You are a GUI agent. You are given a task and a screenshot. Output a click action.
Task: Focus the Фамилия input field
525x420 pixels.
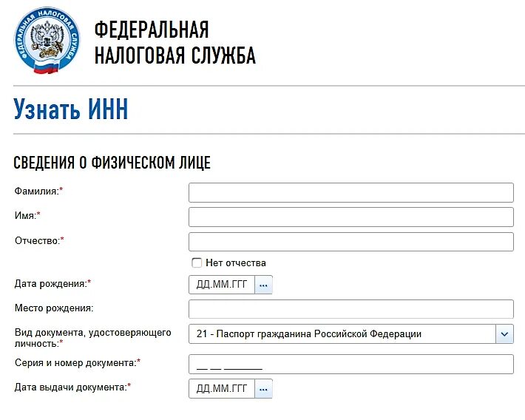[350, 192]
